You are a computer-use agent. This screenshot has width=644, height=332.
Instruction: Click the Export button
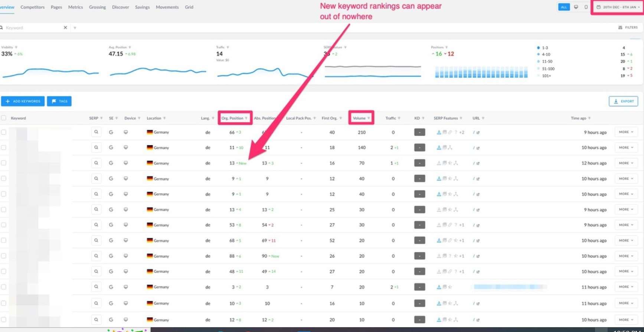(x=623, y=101)
